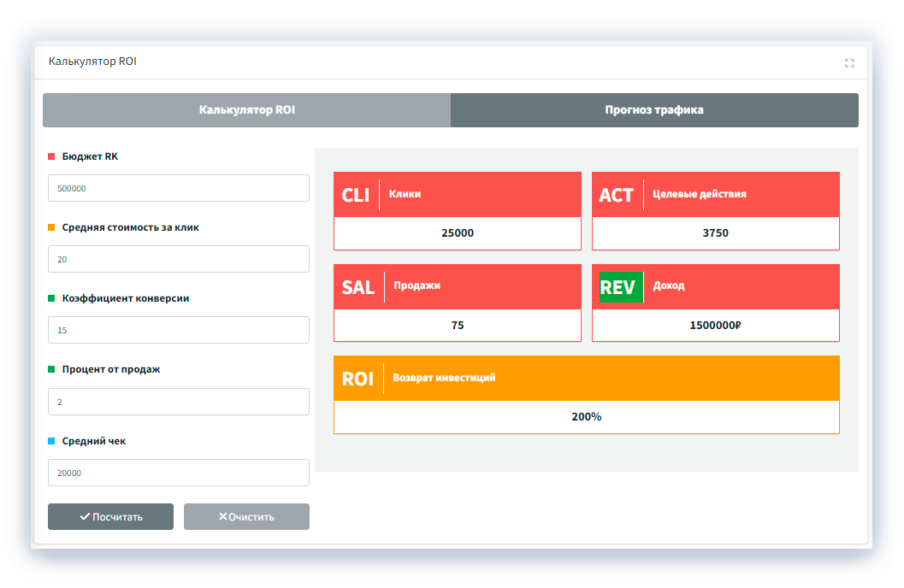Focus the Средний чек input field

(178, 473)
